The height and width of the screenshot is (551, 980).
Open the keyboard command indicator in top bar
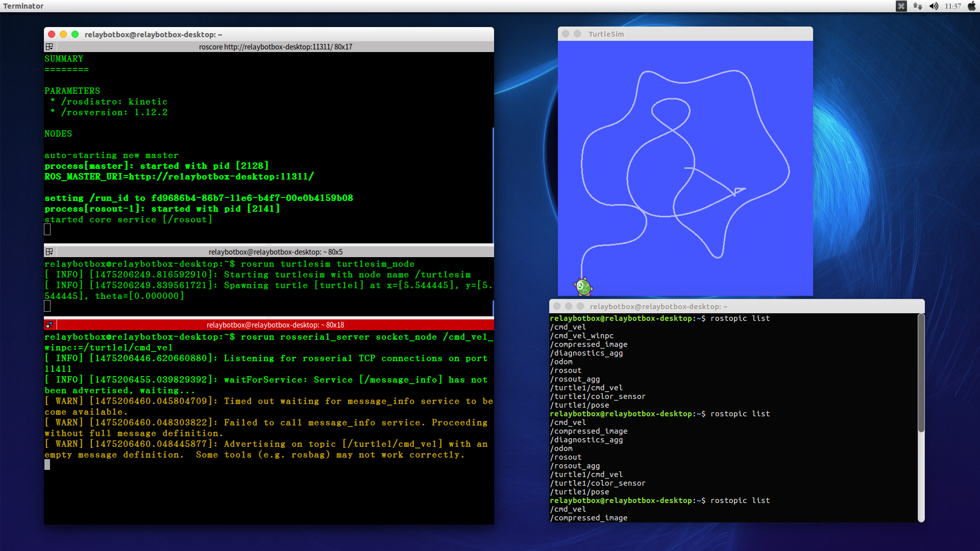901,6
